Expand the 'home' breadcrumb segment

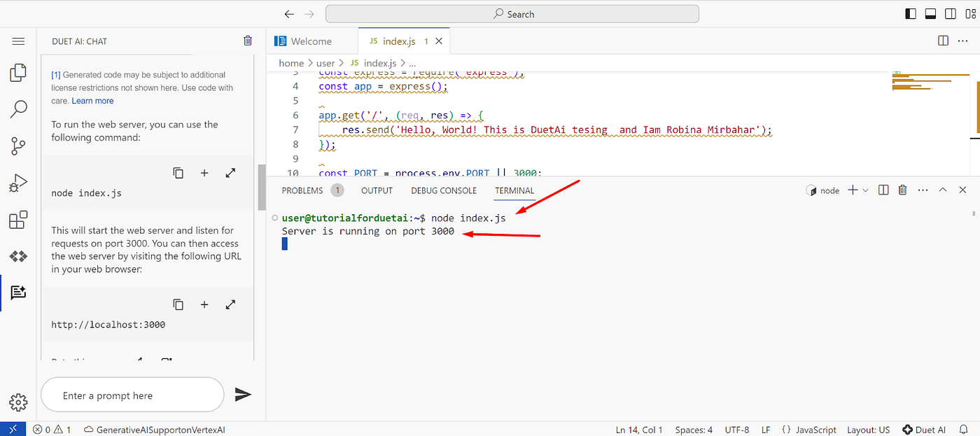[291, 63]
